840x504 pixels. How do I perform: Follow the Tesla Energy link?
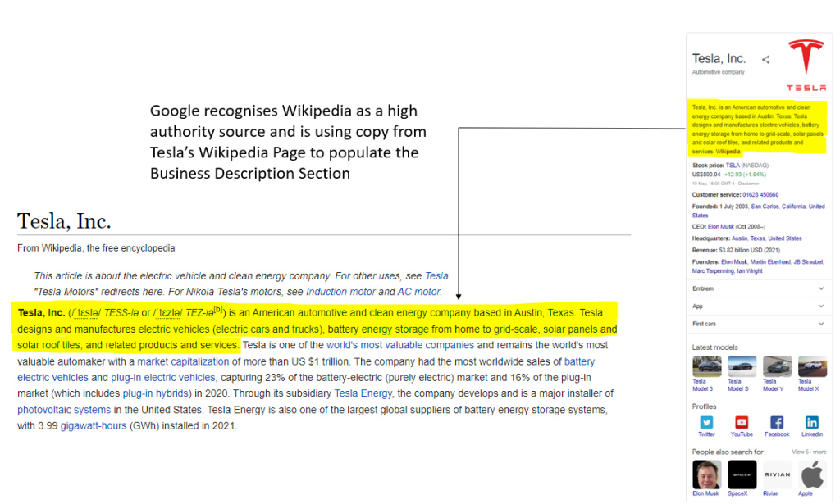(363, 394)
